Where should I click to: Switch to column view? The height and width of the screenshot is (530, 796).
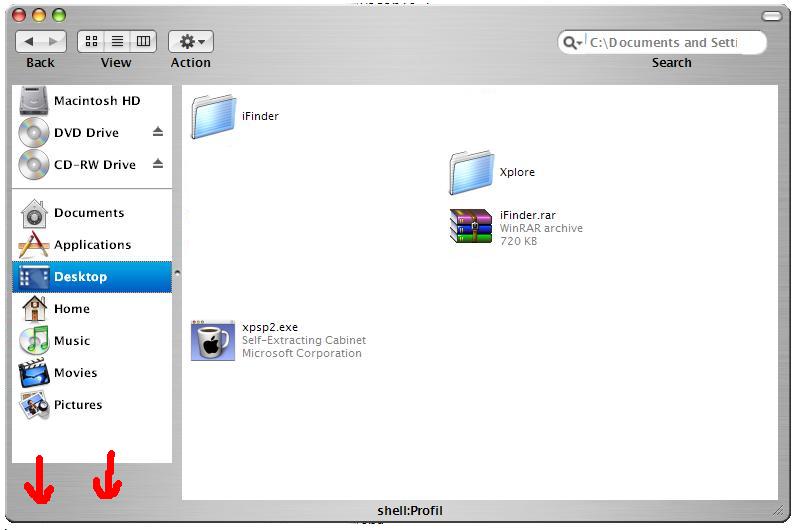[x=143, y=41]
